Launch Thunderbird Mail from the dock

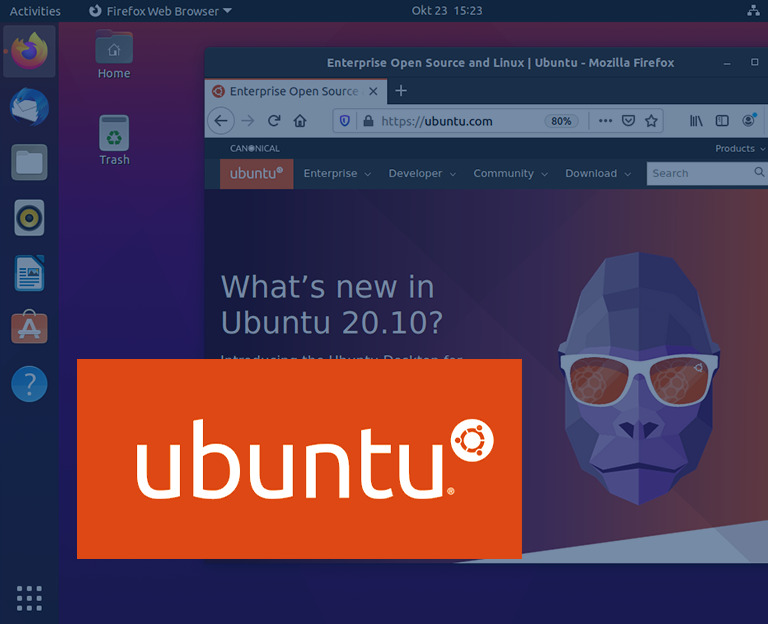click(29, 107)
